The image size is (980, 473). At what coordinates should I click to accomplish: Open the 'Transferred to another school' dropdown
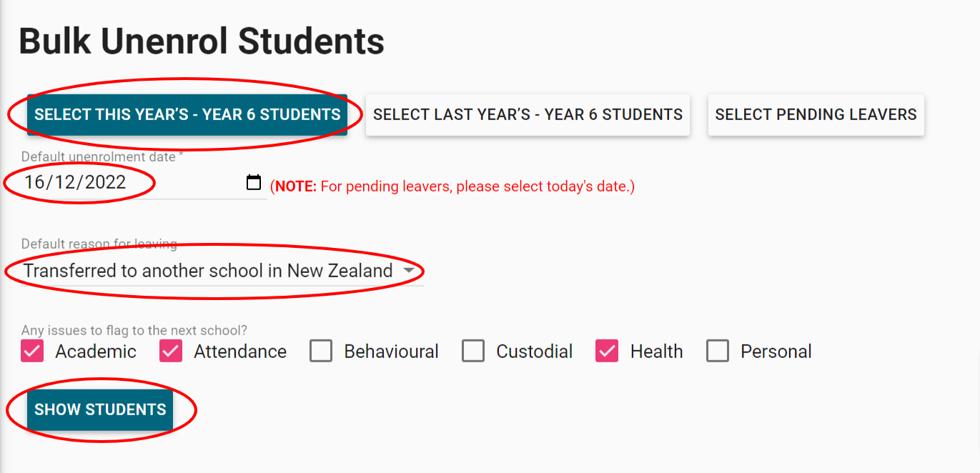click(x=208, y=272)
